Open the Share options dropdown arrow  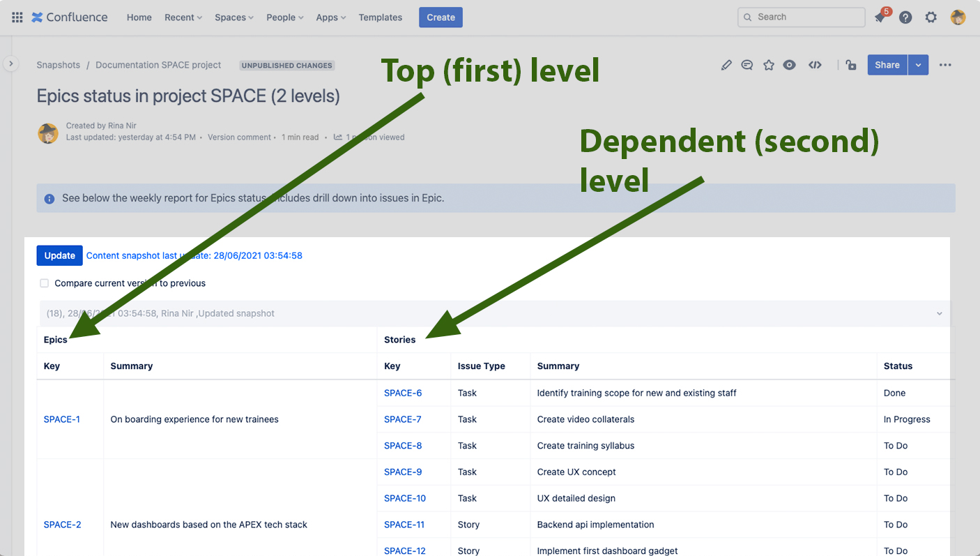click(x=918, y=65)
